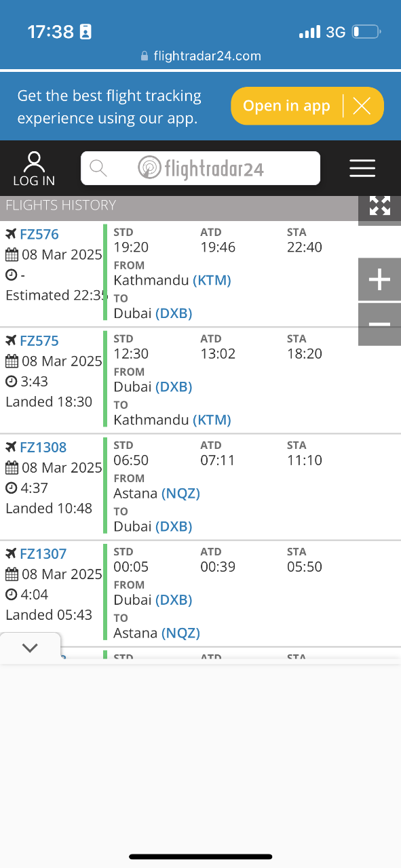Click the flightradar24 search field
Screen dimensions: 401x868
pyautogui.click(x=200, y=168)
